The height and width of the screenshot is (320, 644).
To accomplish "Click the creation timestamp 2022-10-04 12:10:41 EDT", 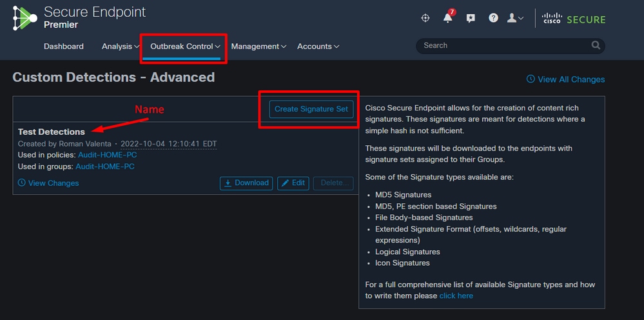I will (x=169, y=144).
